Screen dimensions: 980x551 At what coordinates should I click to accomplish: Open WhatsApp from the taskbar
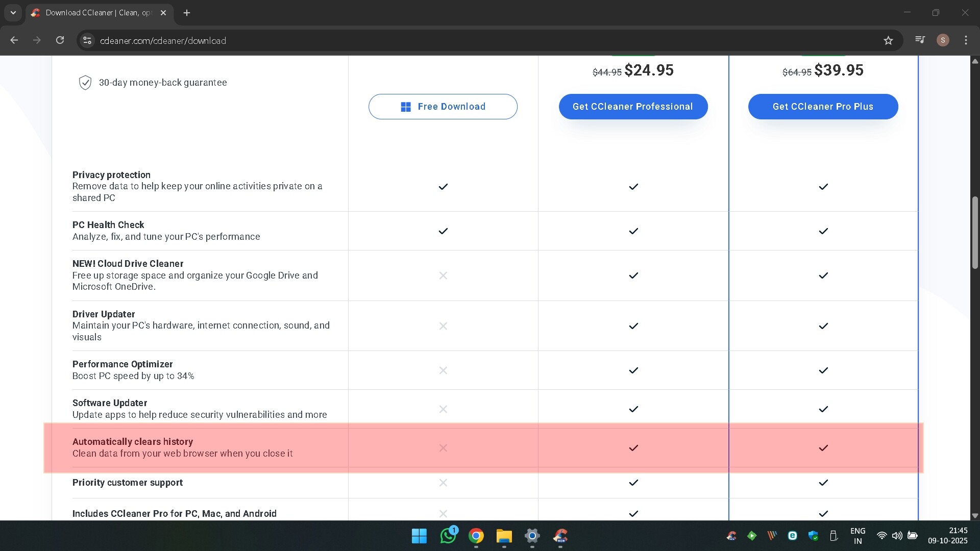(448, 536)
